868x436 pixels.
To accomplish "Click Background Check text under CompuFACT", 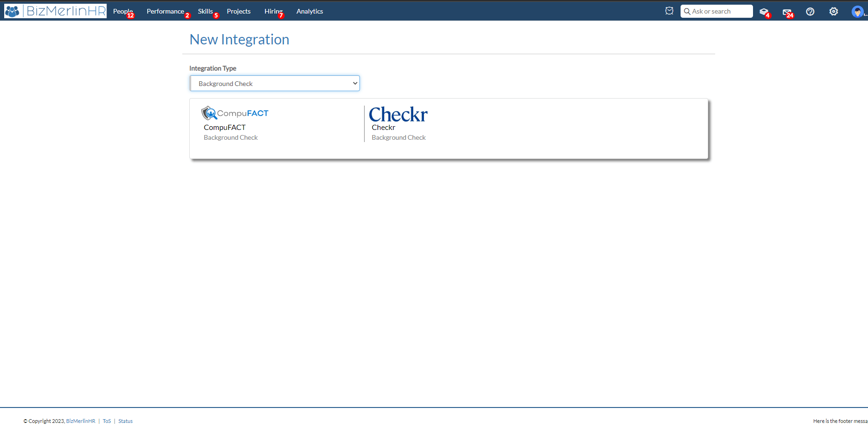I will pos(231,137).
